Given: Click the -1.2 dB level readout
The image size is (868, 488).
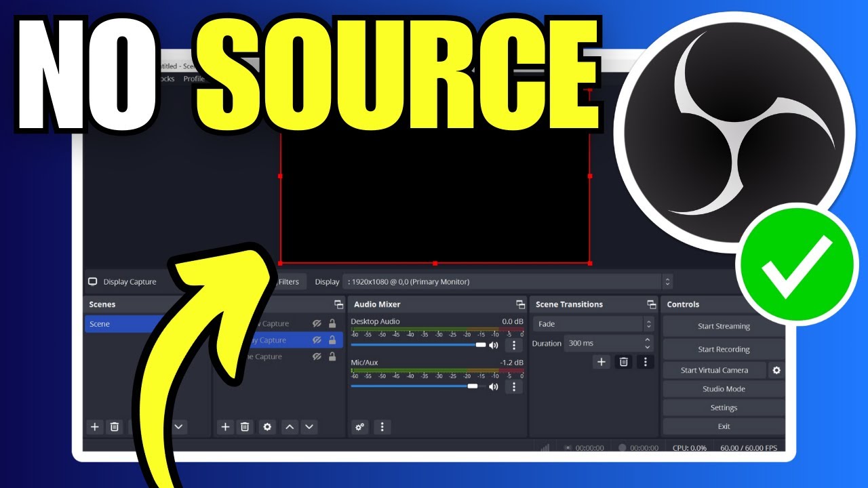Looking at the screenshot, I should [x=512, y=363].
